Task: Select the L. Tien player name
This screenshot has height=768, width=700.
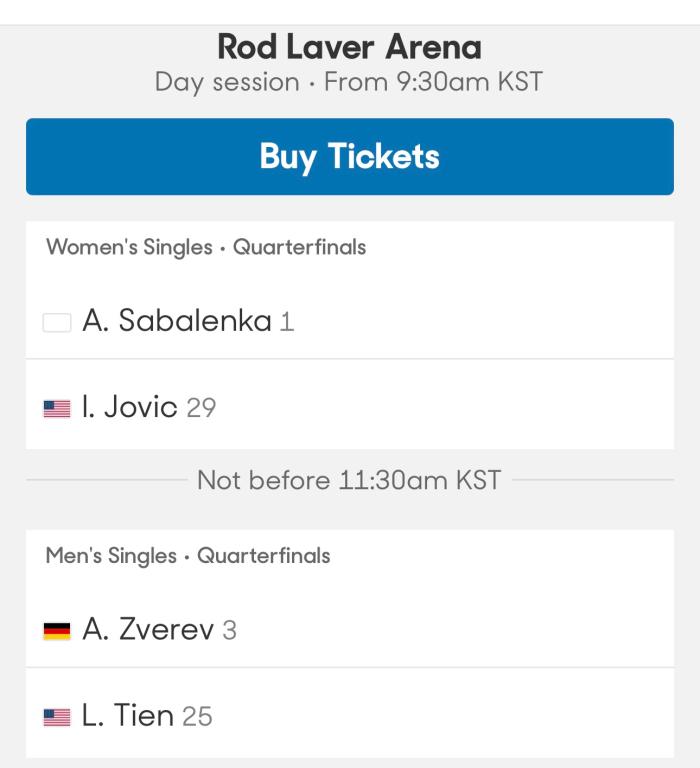Action: coord(128,716)
